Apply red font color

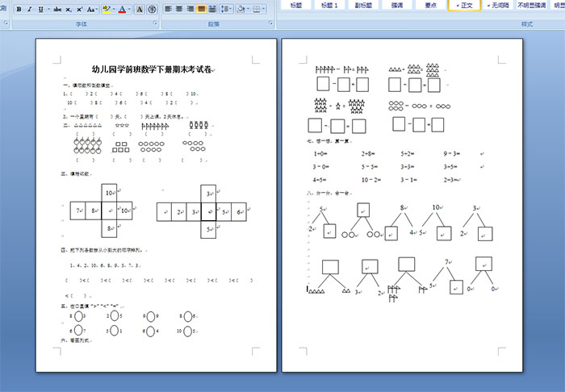coord(122,10)
